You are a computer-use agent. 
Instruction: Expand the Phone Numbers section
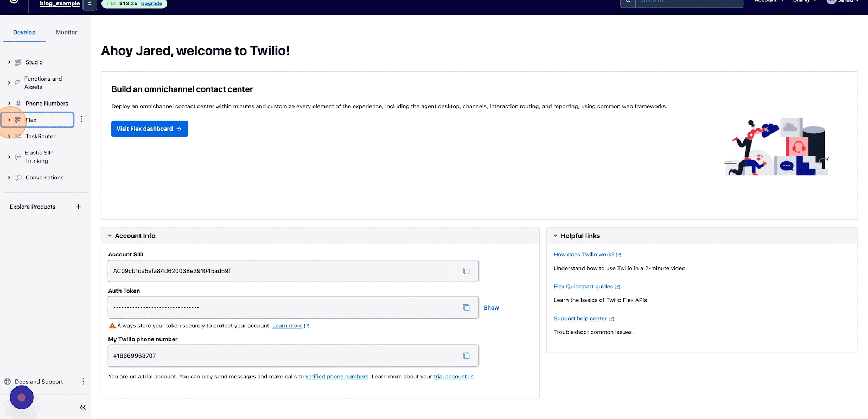(x=9, y=104)
